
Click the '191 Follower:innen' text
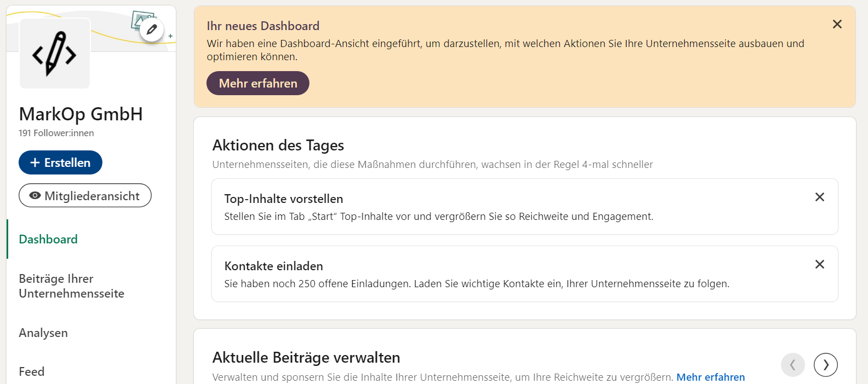tap(56, 133)
